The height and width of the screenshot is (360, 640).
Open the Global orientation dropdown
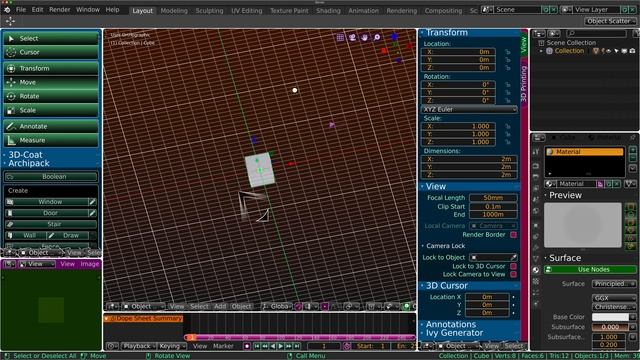coord(277,306)
